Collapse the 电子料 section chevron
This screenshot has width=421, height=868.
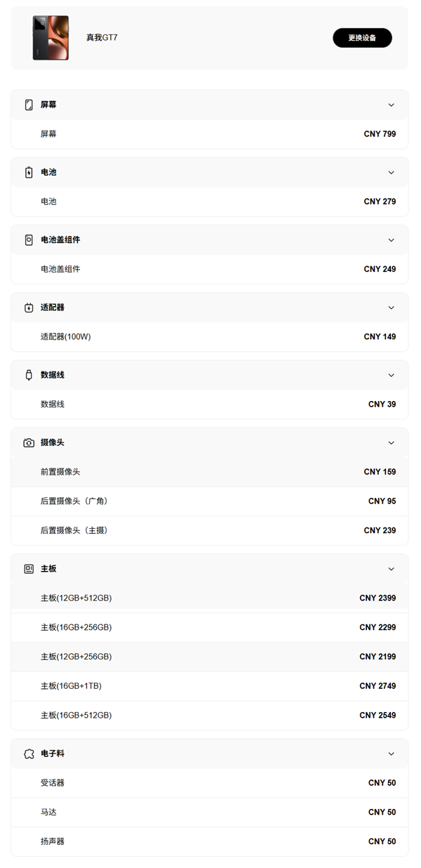(x=391, y=754)
